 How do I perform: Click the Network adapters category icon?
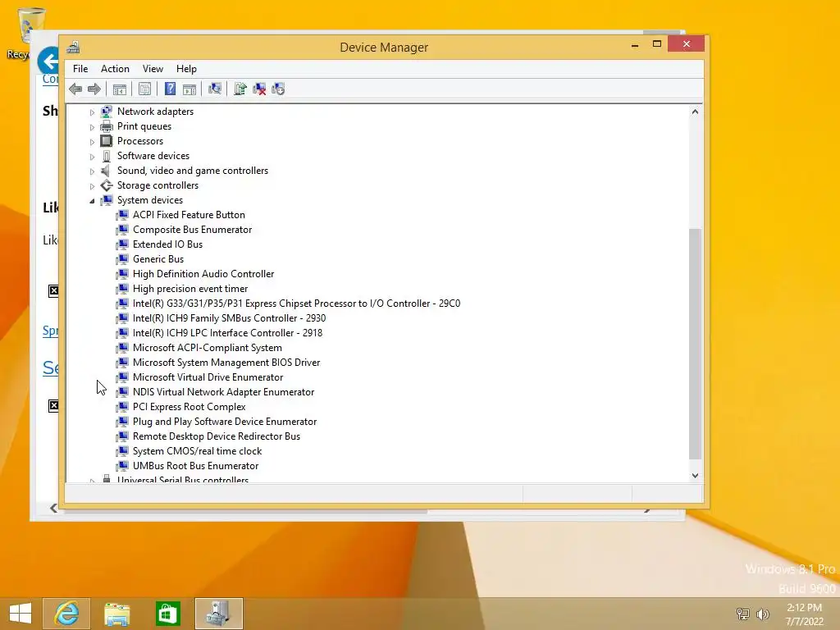click(107, 112)
